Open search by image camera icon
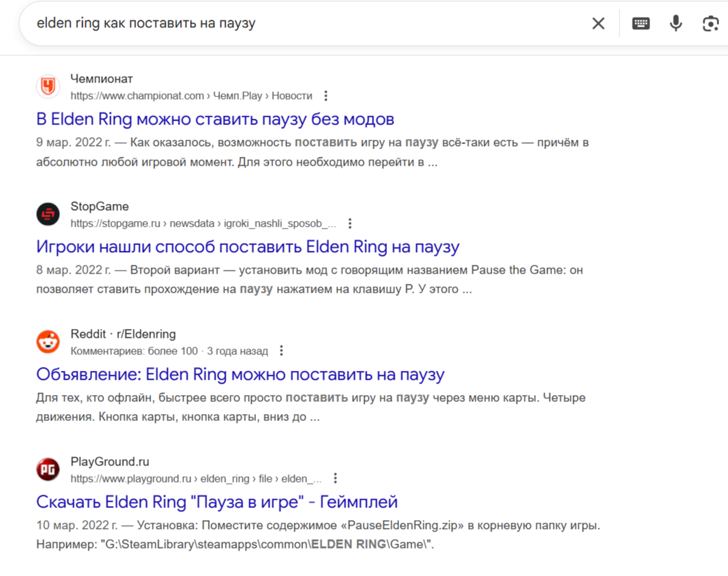 [x=710, y=23]
